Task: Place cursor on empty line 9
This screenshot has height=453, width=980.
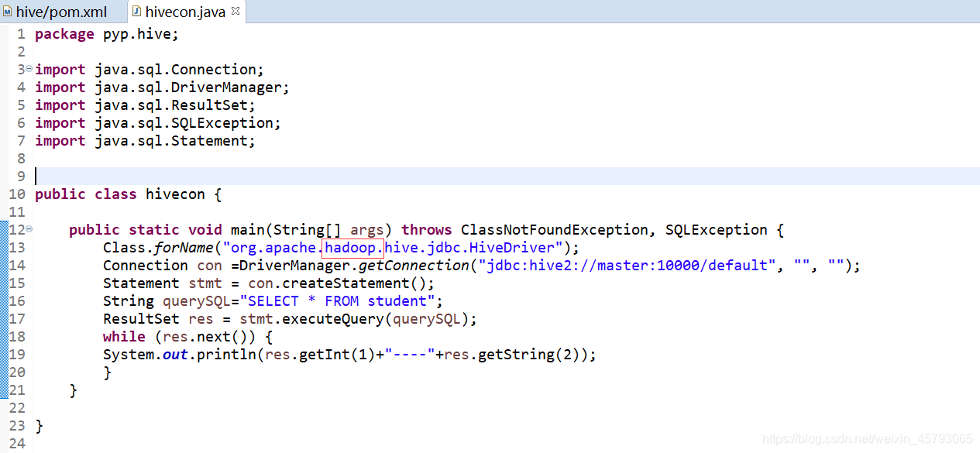Action: [x=507, y=176]
